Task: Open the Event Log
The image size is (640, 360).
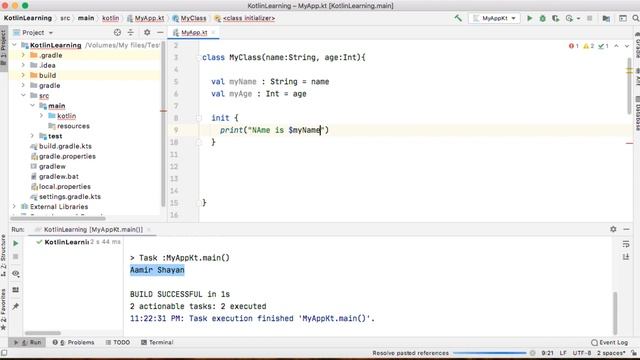Action: (x=609, y=342)
